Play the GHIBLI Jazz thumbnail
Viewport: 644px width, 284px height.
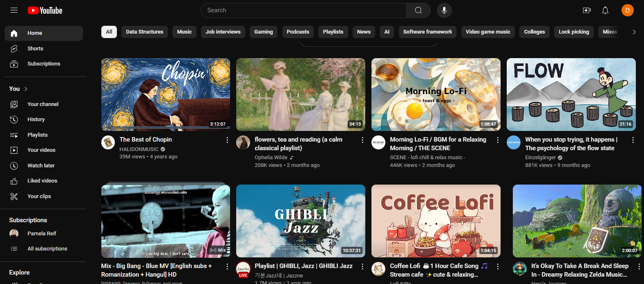[x=301, y=221]
